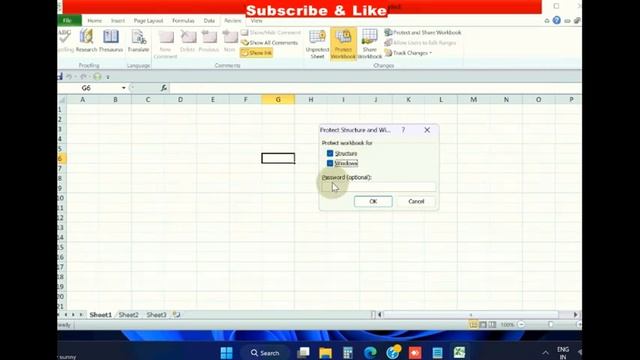The width and height of the screenshot is (640, 360).
Task: Go to Previous comment
Action: (x=209, y=41)
